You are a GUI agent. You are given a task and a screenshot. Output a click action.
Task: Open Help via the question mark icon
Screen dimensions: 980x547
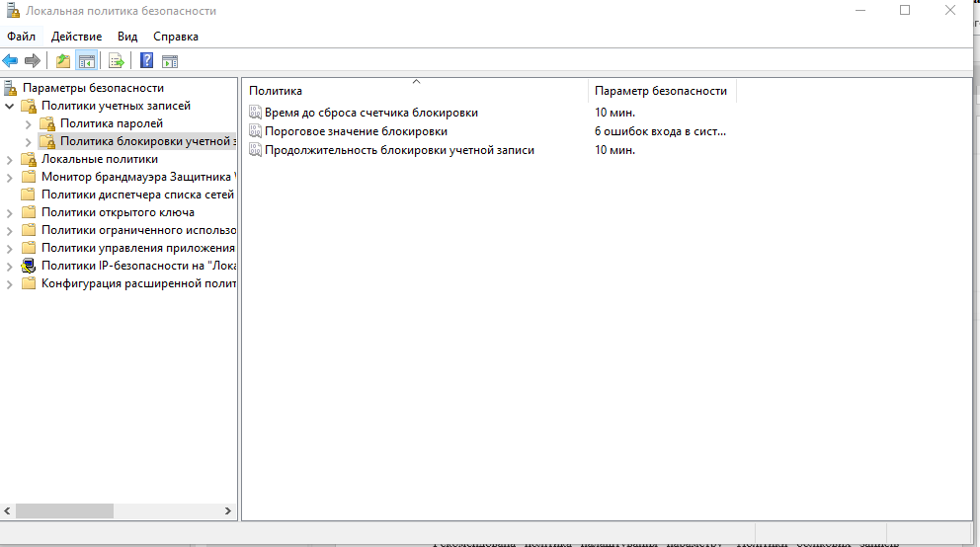tap(146, 61)
